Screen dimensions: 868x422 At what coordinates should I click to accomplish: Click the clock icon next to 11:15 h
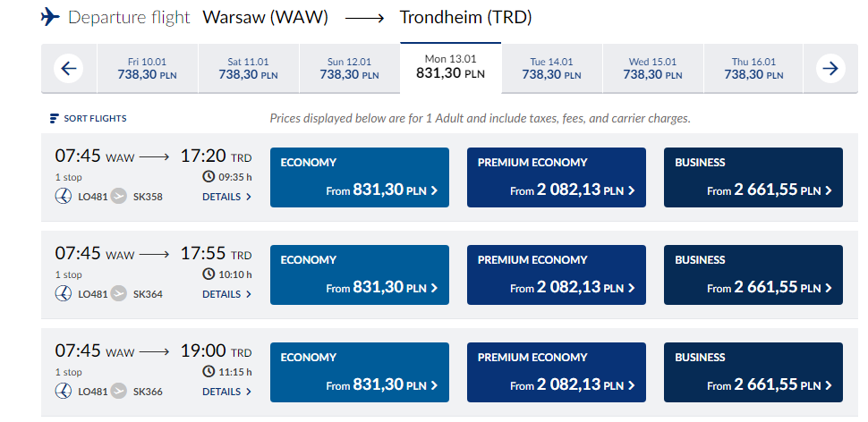pos(208,372)
